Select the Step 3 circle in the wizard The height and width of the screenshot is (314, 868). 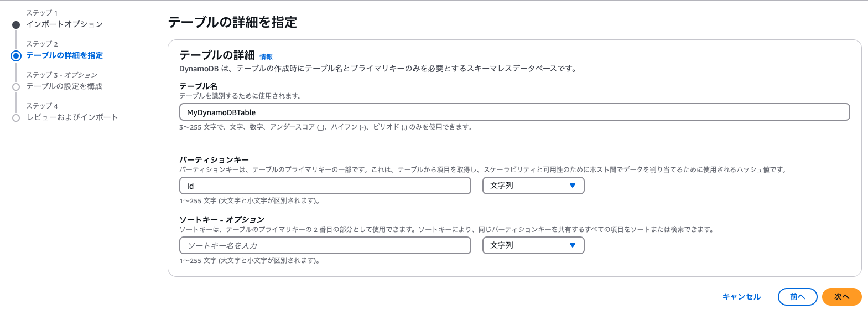pyautogui.click(x=16, y=87)
